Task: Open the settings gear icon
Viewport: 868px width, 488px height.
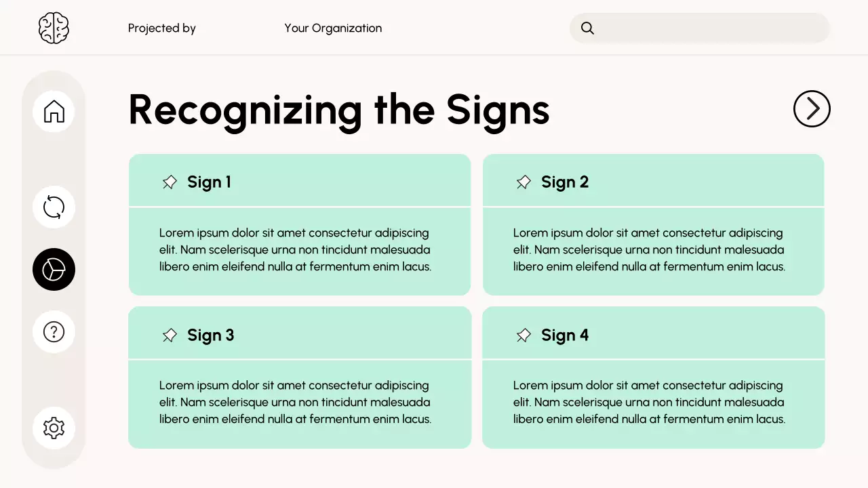Action: pyautogui.click(x=54, y=428)
